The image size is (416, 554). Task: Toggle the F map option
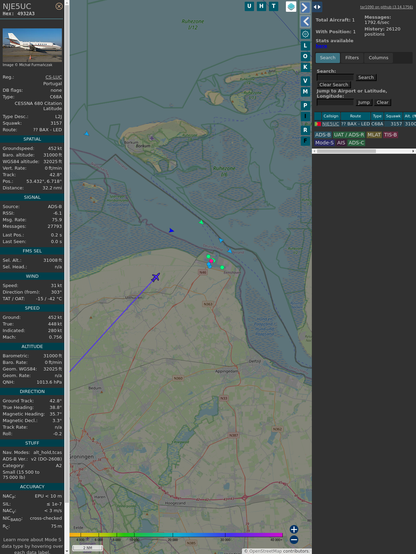(305, 141)
